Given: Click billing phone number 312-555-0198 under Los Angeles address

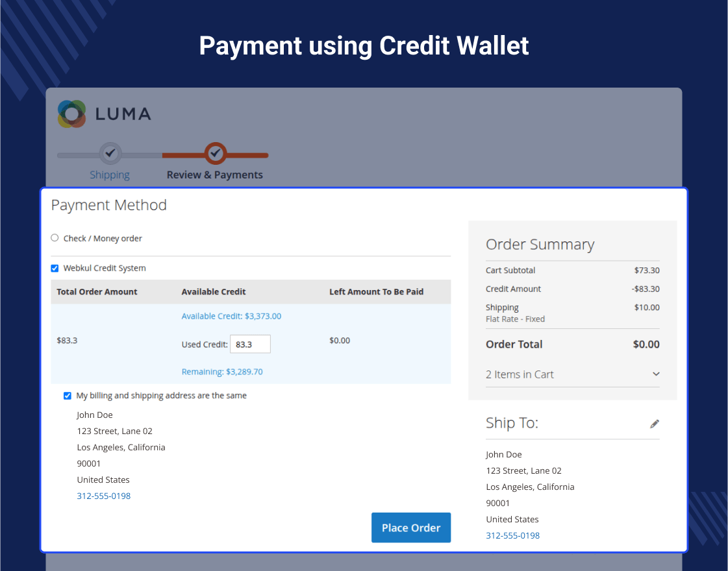Looking at the screenshot, I should click(103, 496).
